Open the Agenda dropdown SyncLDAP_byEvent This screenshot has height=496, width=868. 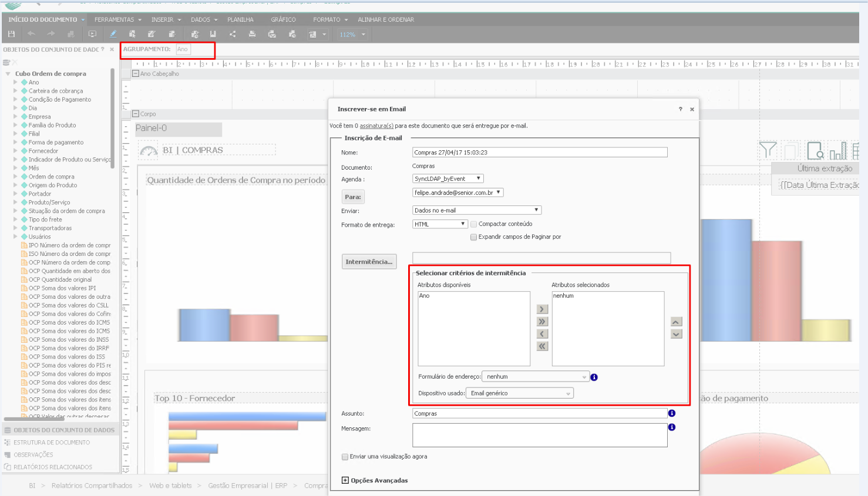click(448, 178)
